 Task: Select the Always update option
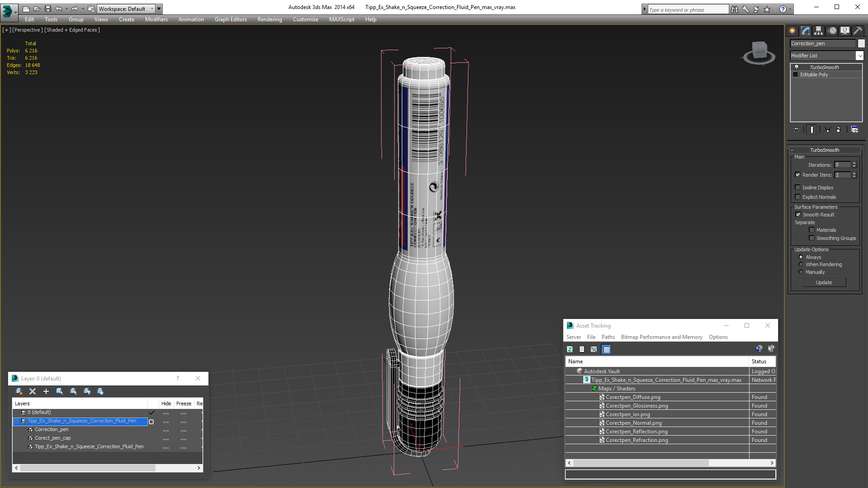point(801,257)
